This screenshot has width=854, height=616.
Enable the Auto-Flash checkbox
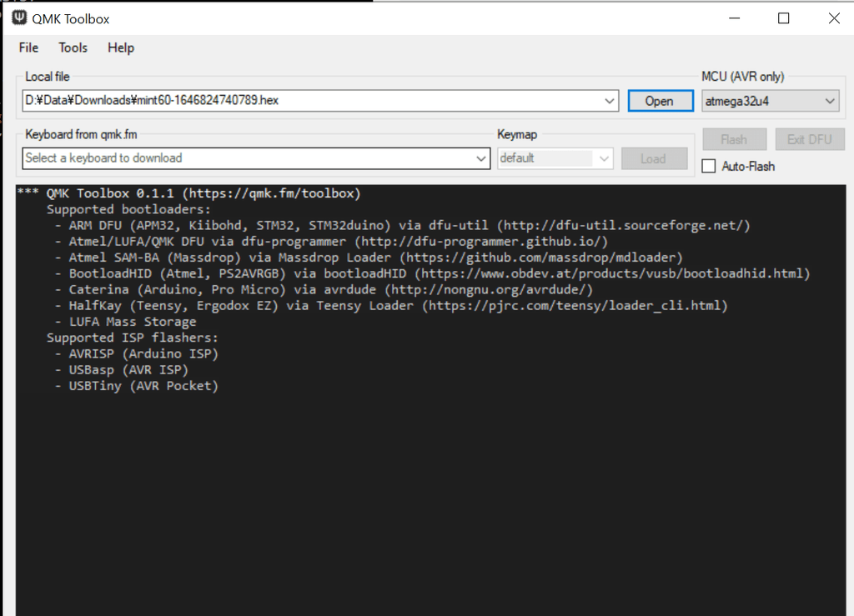pyautogui.click(x=708, y=165)
